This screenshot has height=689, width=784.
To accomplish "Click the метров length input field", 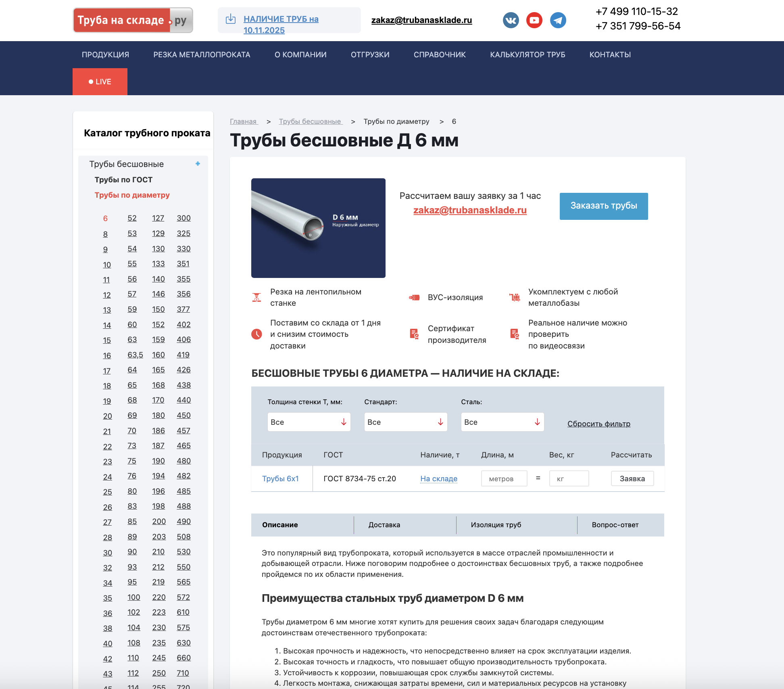I will coord(504,479).
